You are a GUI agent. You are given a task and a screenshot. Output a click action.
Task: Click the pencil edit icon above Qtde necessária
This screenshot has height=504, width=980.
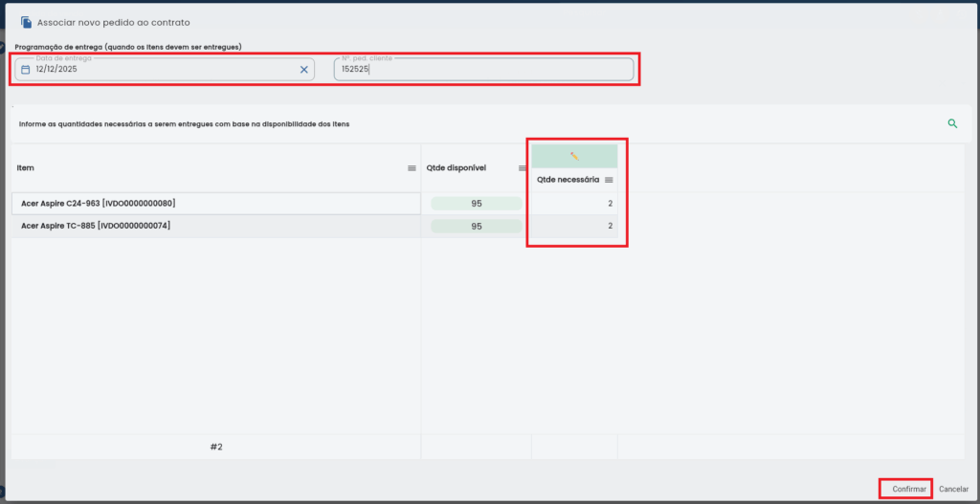coord(574,156)
